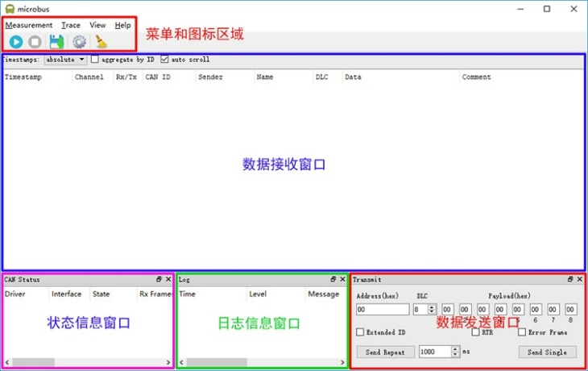Increase the repeat interval with up arrow

pyautogui.click(x=455, y=349)
